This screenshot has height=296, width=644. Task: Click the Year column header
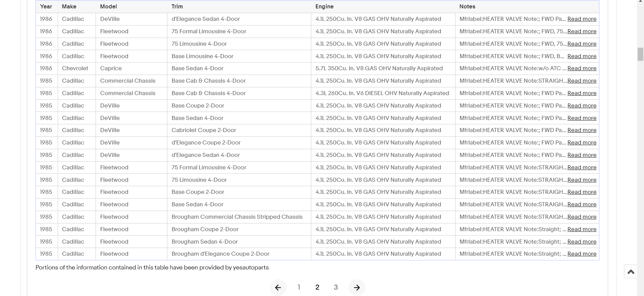(46, 7)
